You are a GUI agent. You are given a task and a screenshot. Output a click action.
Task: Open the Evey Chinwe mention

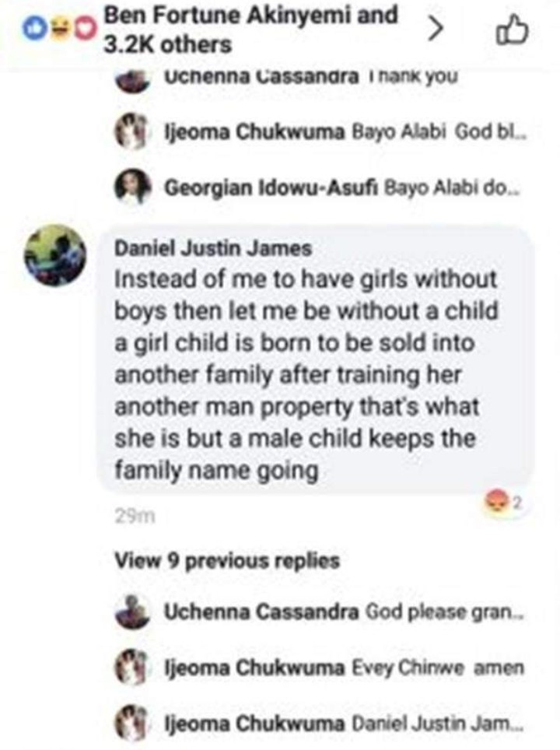(408, 668)
